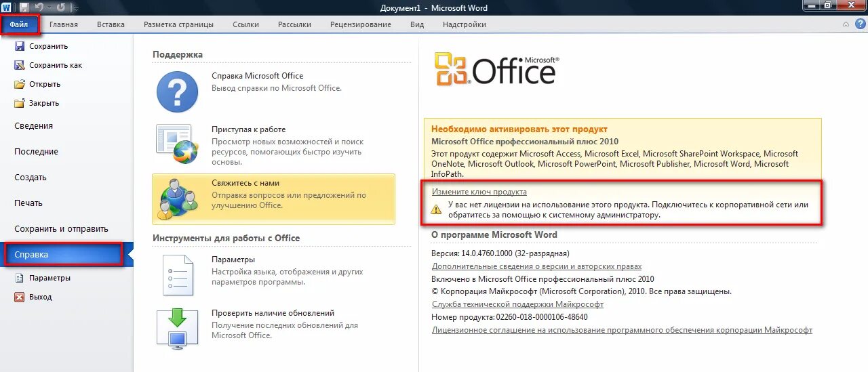Open the Лицензионное соглашение link
This screenshot has width=868, height=372.
622,330
